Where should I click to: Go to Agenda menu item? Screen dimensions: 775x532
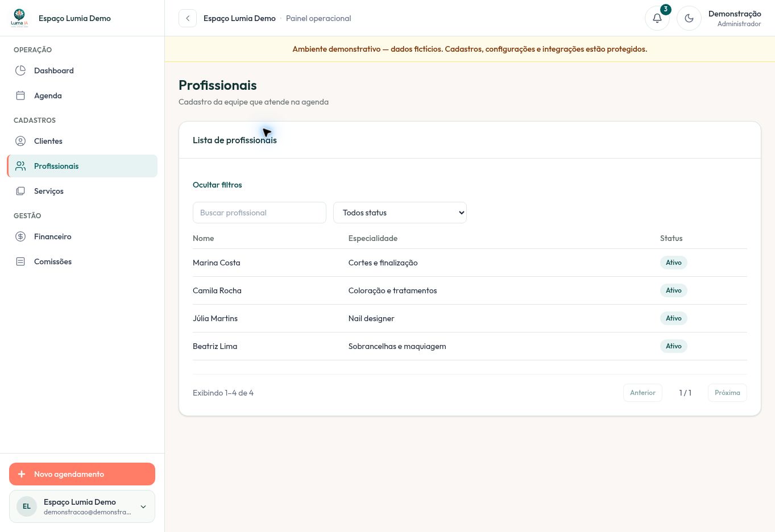coord(82,95)
